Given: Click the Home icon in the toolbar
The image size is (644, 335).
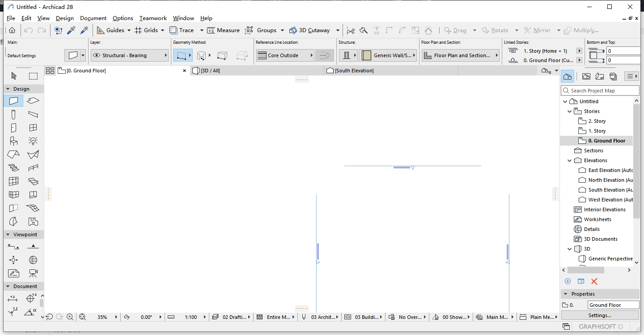Looking at the screenshot, I should [12, 30].
